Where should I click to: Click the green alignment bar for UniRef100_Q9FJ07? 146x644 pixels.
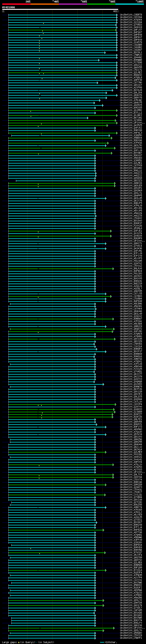click(x=63, y=30)
